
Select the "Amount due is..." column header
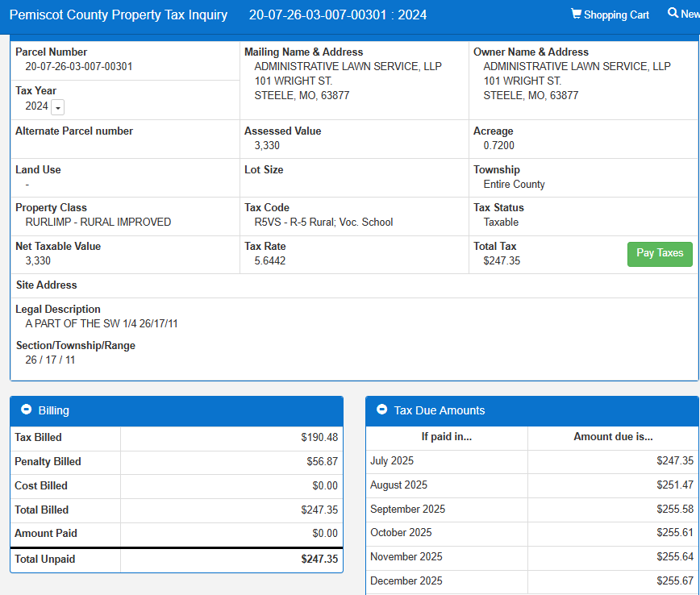(x=613, y=437)
